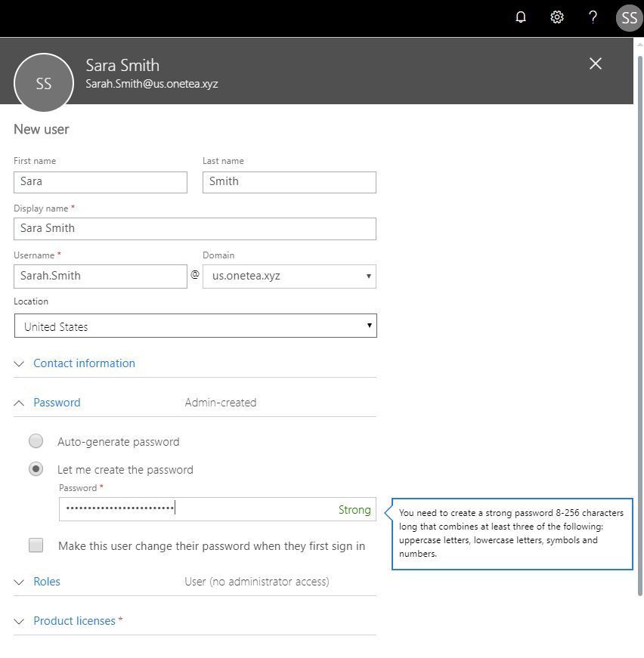This screenshot has width=644, height=658.
Task: Open the SS account avatar menu
Action: (629, 17)
